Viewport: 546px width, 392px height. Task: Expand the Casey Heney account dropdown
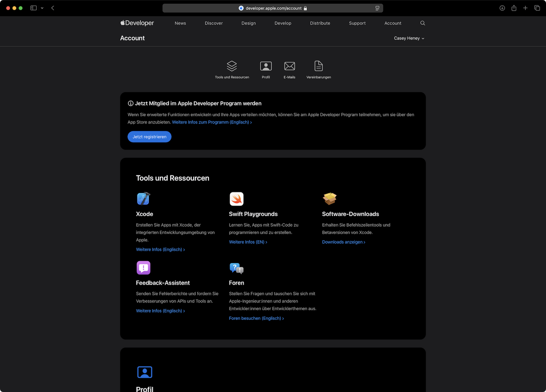(x=409, y=38)
